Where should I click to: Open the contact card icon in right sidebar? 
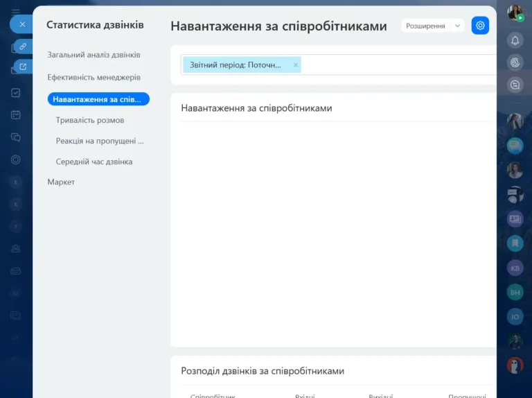[515, 218]
